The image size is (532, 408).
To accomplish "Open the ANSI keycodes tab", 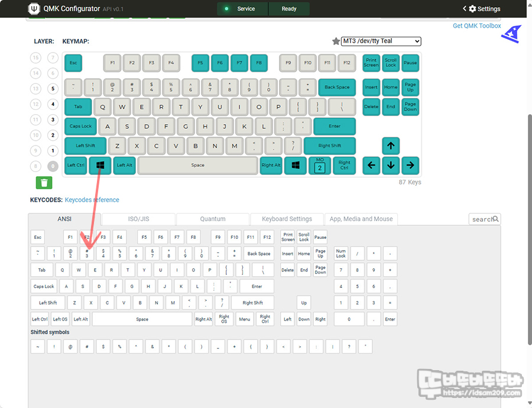I will click(64, 219).
